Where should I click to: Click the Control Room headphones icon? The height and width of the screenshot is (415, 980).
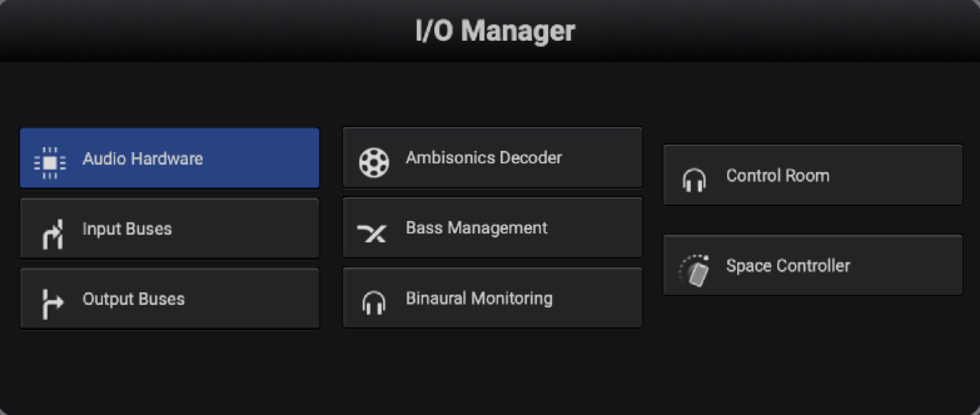694,180
